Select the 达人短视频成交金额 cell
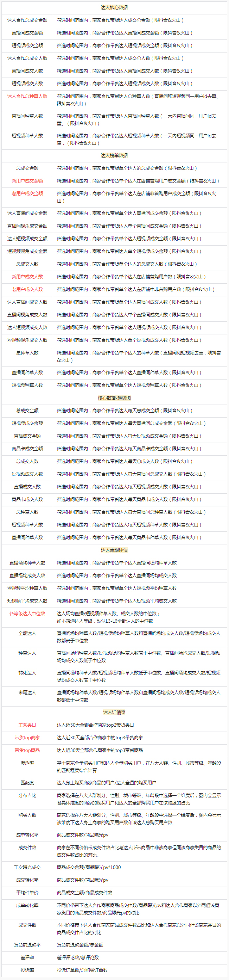Screen dimensions: 229x980 tap(27, 239)
